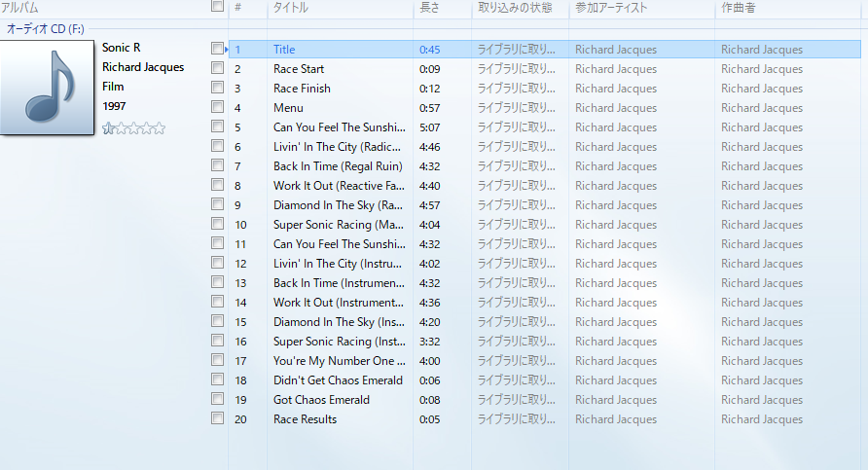Select the Race Results track
This screenshot has height=470, width=868.
pos(305,419)
